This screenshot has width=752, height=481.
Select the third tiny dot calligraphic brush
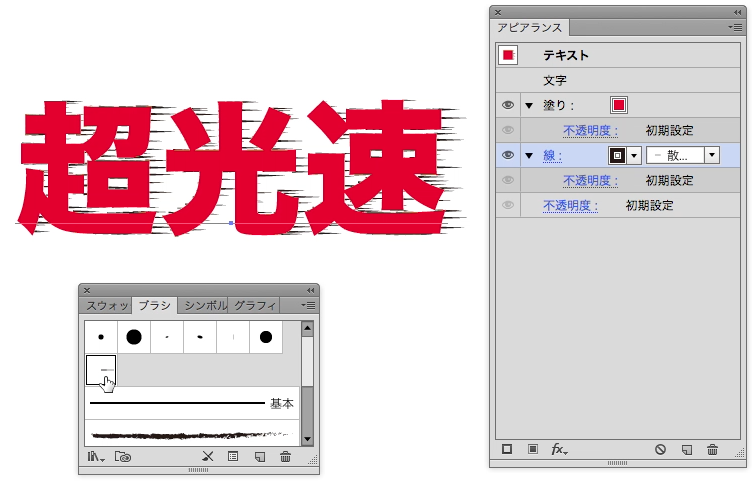coord(167,337)
